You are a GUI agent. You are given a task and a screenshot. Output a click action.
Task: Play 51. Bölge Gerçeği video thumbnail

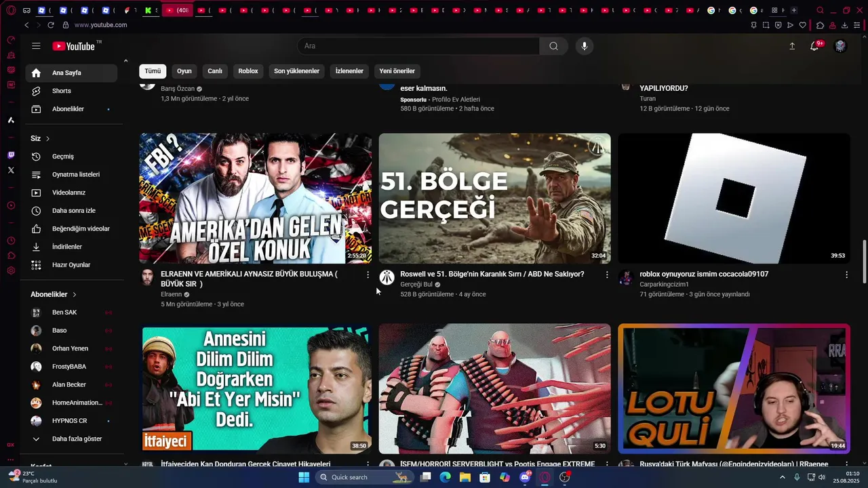click(x=494, y=198)
